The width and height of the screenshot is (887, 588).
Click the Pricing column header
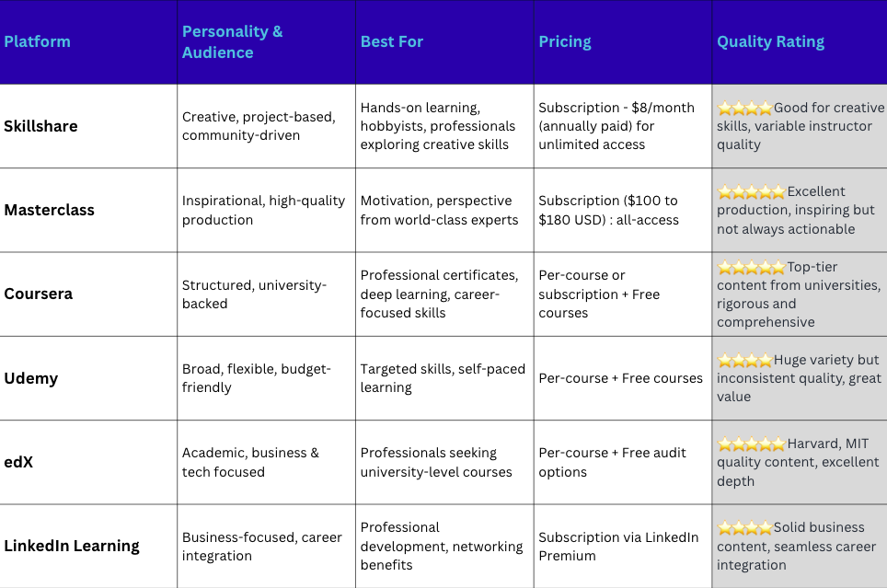(623, 42)
